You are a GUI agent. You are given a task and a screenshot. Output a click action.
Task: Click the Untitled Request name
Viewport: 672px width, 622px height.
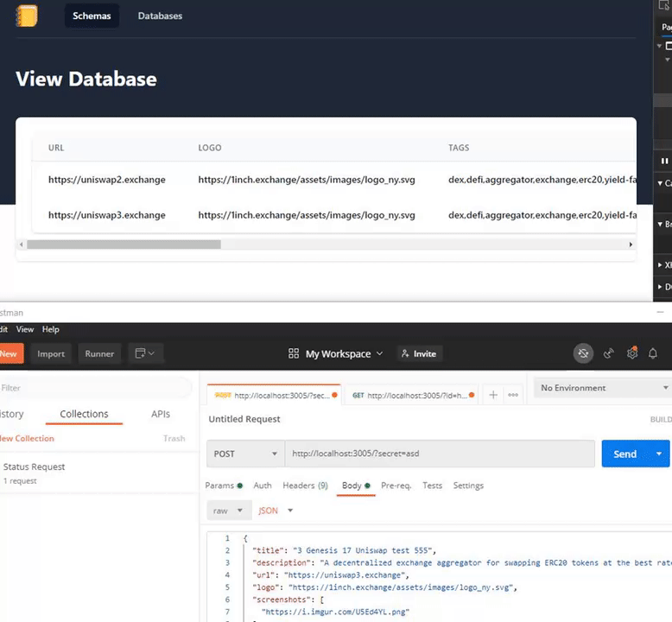click(244, 419)
